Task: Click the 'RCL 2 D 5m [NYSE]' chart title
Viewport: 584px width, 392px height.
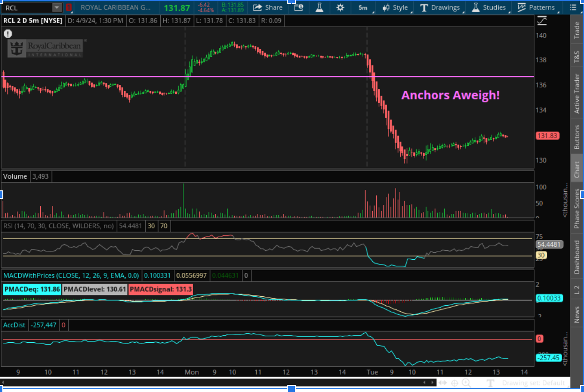Action: [32, 21]
